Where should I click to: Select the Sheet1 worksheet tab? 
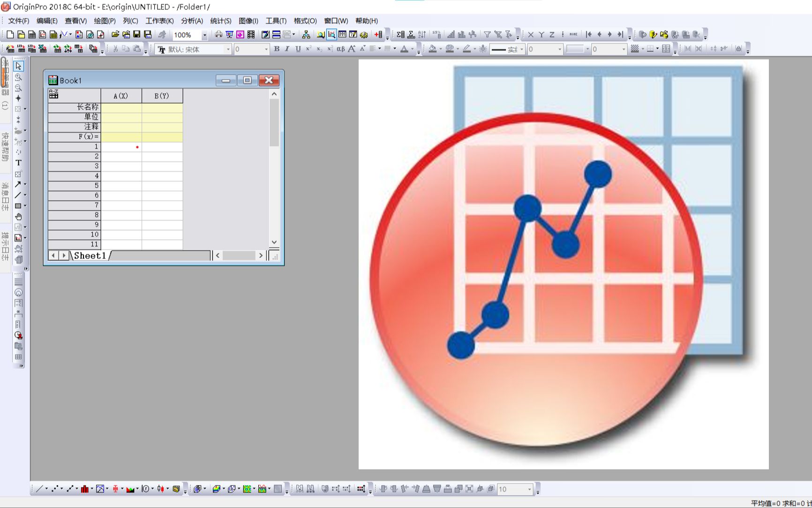[x=90, y=256]
